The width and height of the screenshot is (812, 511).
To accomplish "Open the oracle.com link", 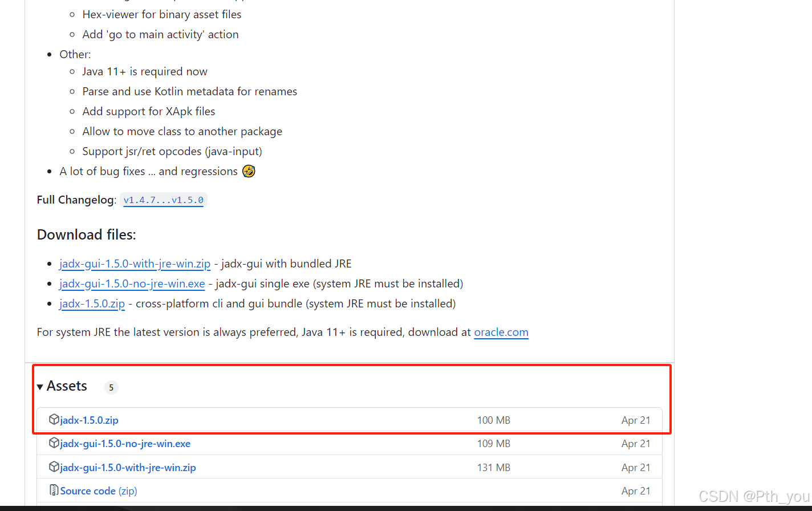I will click(501, 332).
